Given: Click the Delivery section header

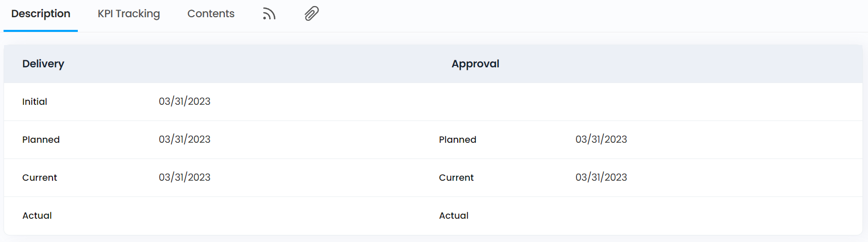Looking at the screenshot, I should pyautogui.click(x=43, y=64).
